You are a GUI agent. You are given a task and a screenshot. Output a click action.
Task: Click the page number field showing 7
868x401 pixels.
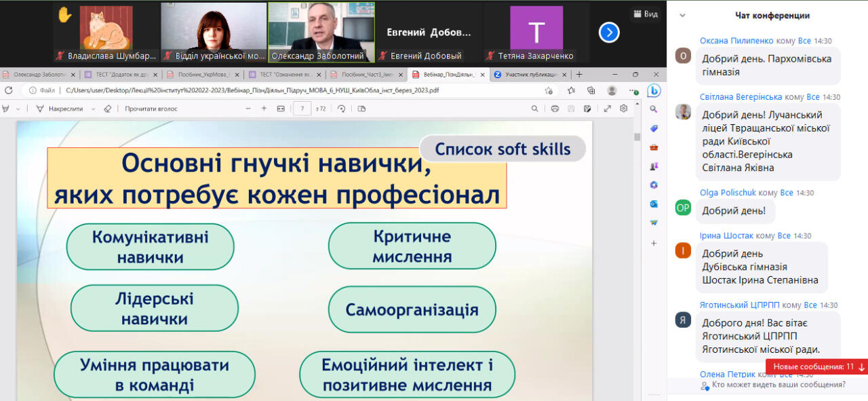click(302, 109)
